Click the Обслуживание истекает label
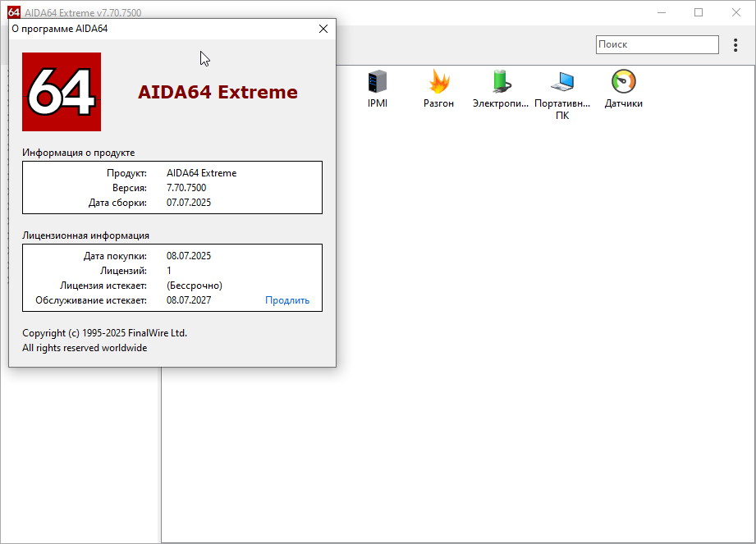Screen dimensions: 756x544 pos(91,300)
